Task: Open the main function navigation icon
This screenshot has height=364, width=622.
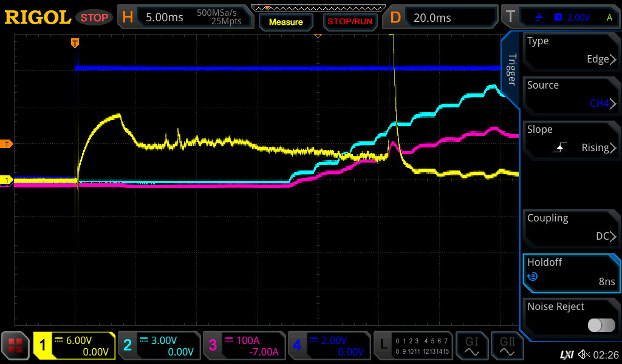Action: 16,346
